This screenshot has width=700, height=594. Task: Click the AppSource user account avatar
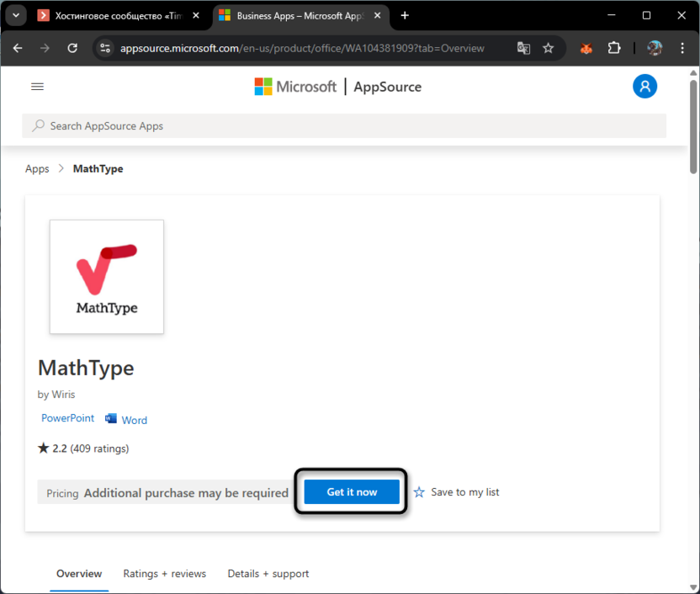pos(644,86)
